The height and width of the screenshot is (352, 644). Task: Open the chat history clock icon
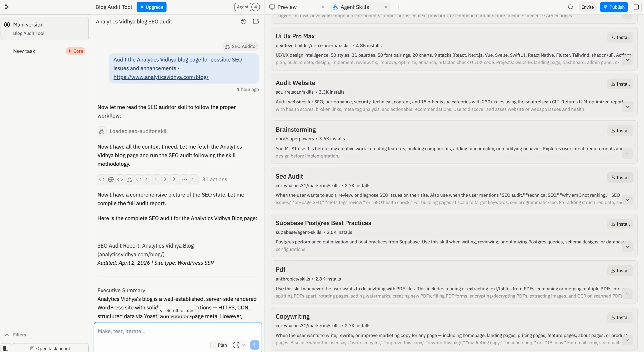[243, 22]
